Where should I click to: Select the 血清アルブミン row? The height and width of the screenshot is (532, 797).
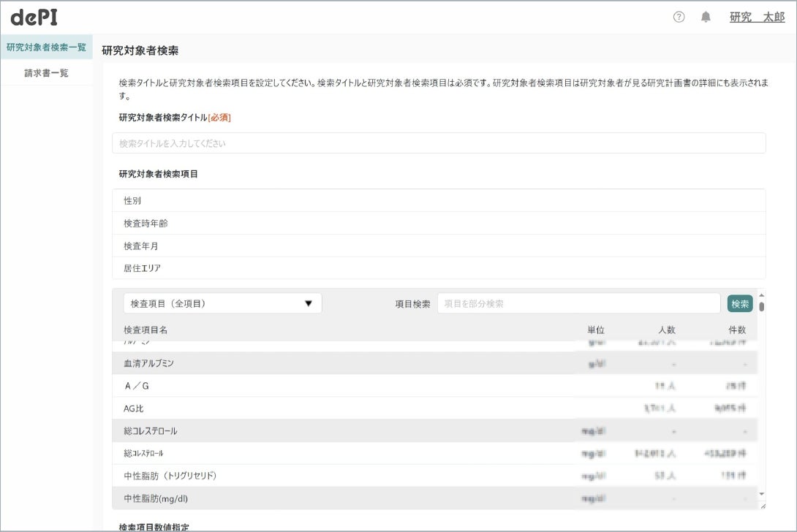click(x=434, y=363)
